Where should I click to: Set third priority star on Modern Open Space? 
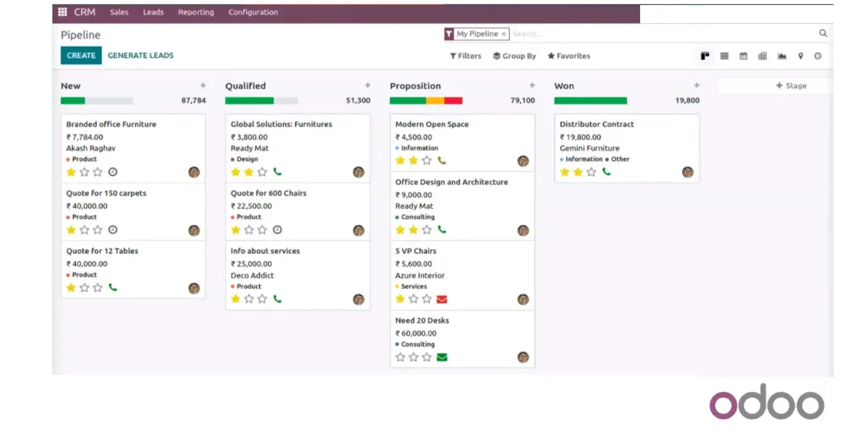[427, 161]
